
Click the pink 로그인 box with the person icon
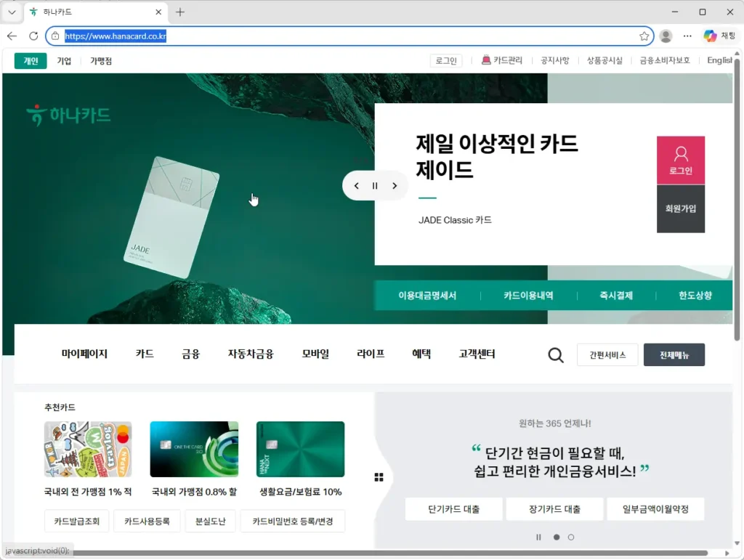[x=680, y=161]
